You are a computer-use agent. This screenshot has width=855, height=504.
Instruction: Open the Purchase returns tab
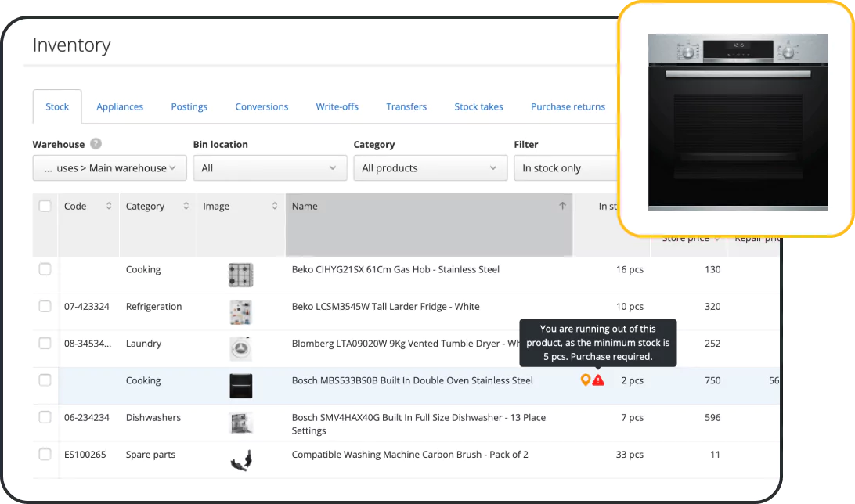(x=568, y=106)
